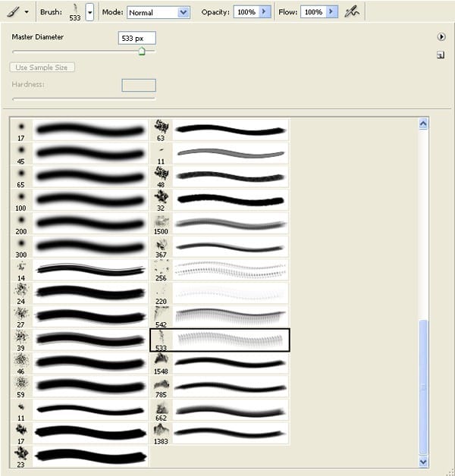455x476 pixels.
Task: Select the highlighted 533 size brush
Action: click(220, 340)
